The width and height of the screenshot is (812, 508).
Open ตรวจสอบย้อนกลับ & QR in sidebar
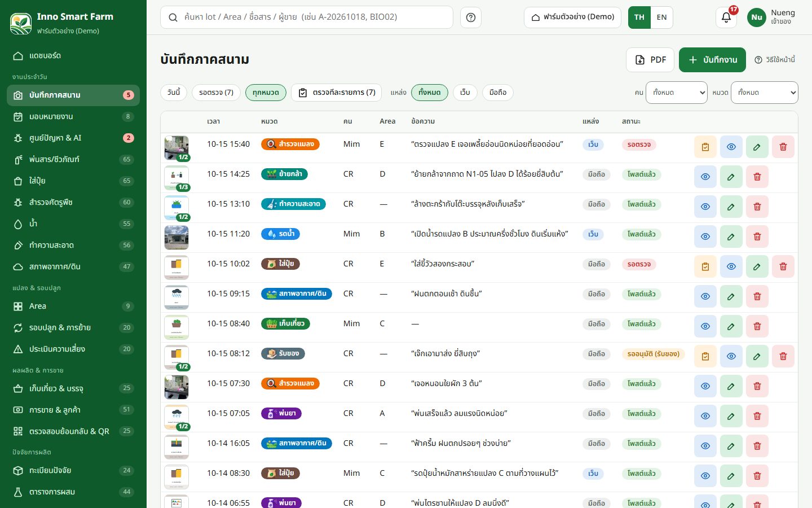pos(73,431)
